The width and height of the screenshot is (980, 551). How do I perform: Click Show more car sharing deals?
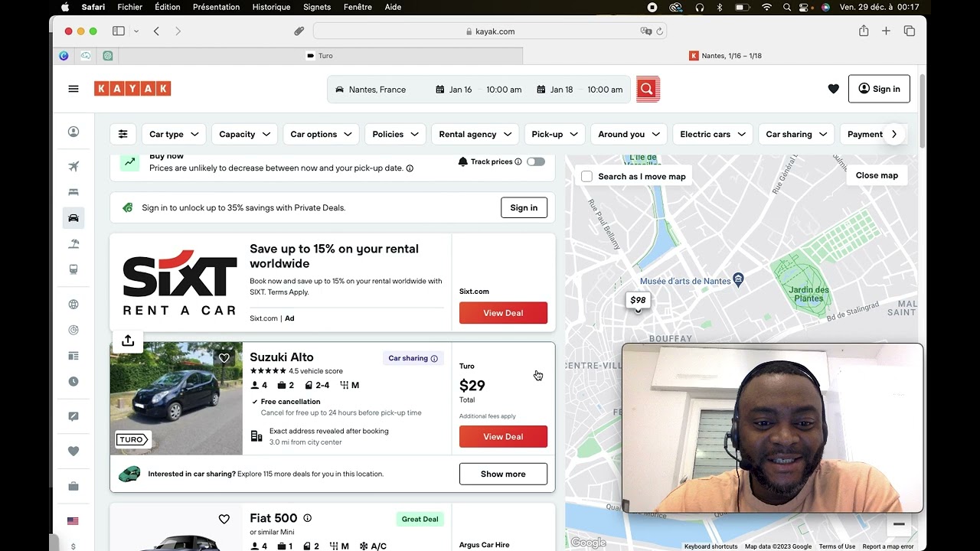point(503,474)
